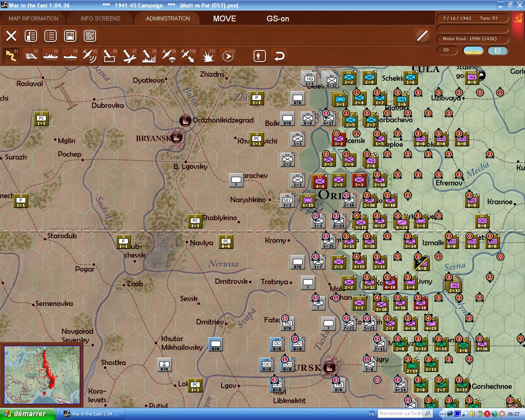Choose the F7 bomb airfield mode
525x420 pixels.
point(129,56)
